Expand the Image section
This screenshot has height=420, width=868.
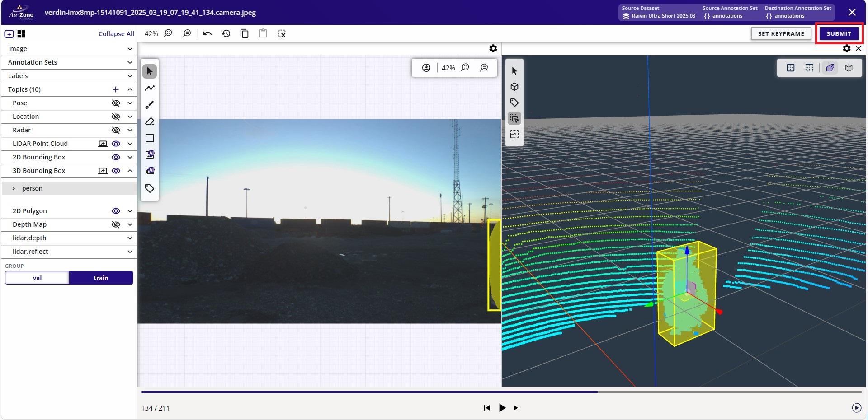(x=130, y=49)
